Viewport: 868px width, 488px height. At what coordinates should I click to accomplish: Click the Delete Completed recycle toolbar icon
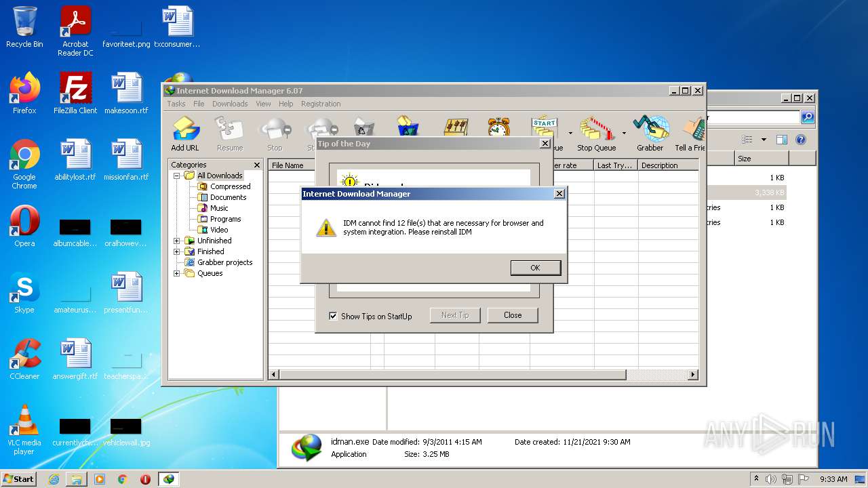tap(408, 127)
